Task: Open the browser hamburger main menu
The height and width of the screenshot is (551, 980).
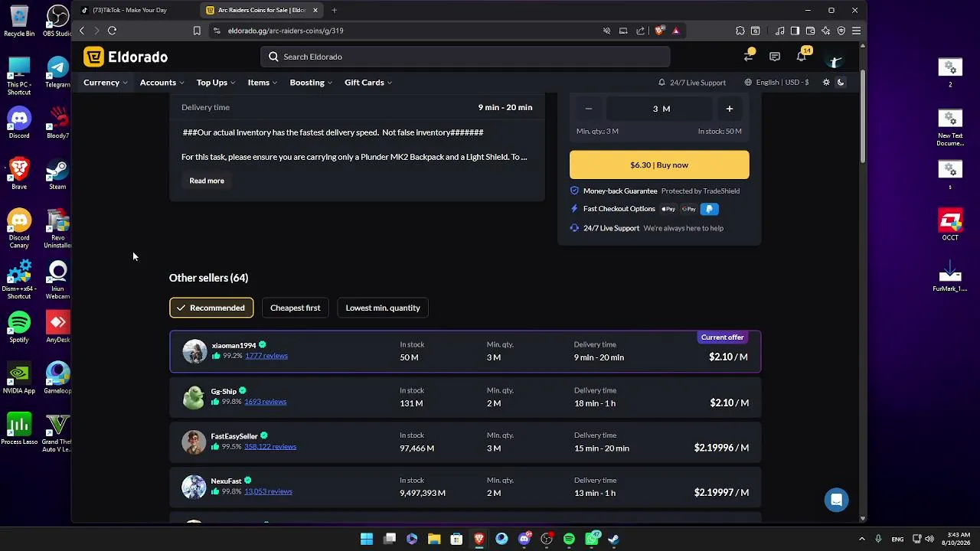Action: (856, 31)
